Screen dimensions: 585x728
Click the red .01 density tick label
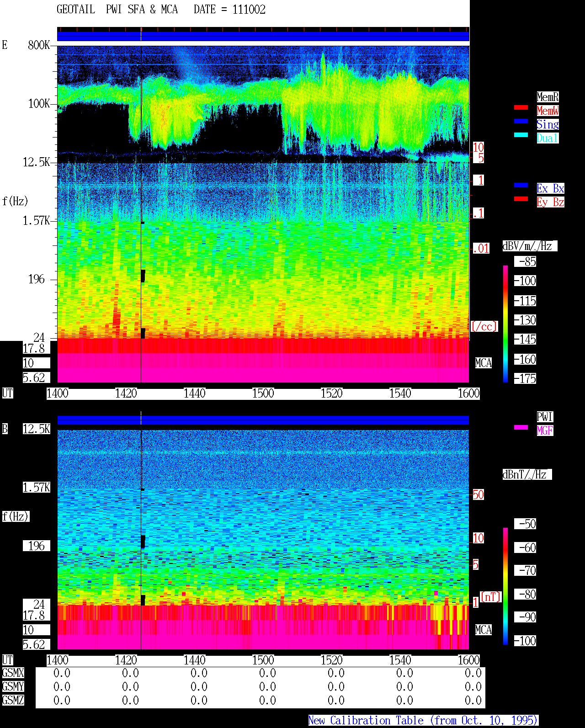pyautogui.click(x=481, y=249)
